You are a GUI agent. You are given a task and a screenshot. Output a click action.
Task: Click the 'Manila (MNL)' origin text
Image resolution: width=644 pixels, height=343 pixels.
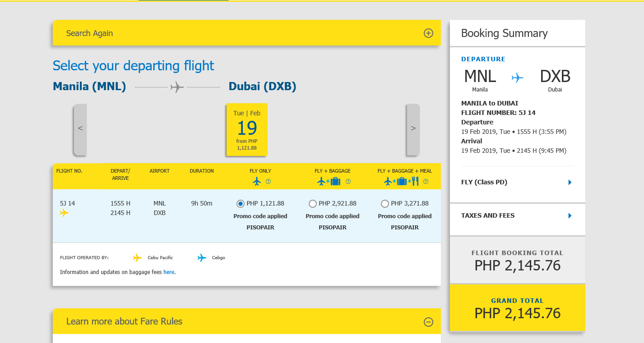click(89, 87)
